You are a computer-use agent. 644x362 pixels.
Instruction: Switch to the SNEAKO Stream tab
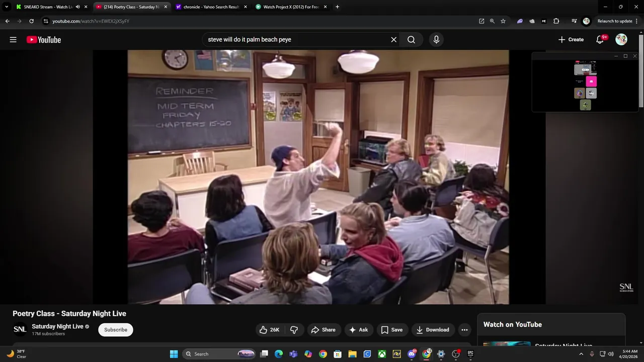click(x=48, y=7)
